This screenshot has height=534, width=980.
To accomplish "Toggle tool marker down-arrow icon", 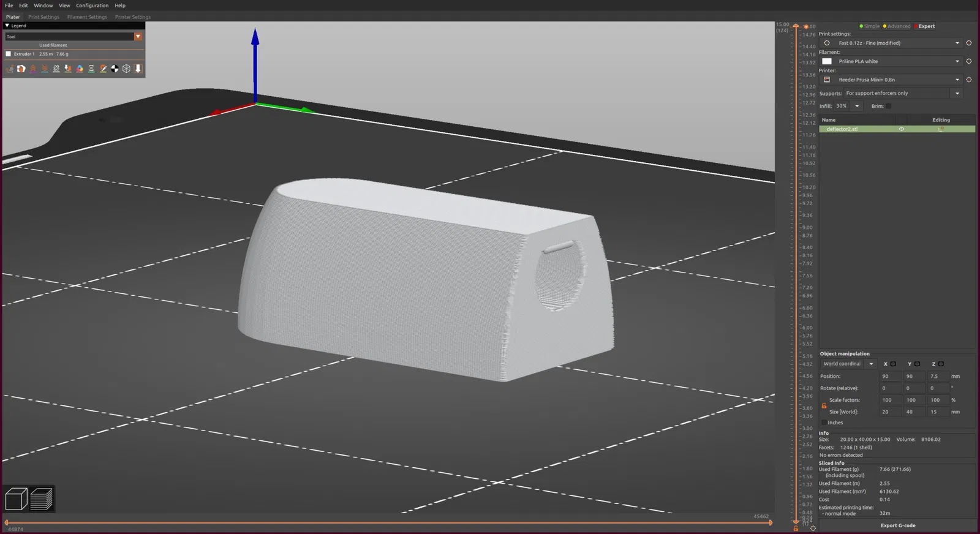I will coord(138,69).
